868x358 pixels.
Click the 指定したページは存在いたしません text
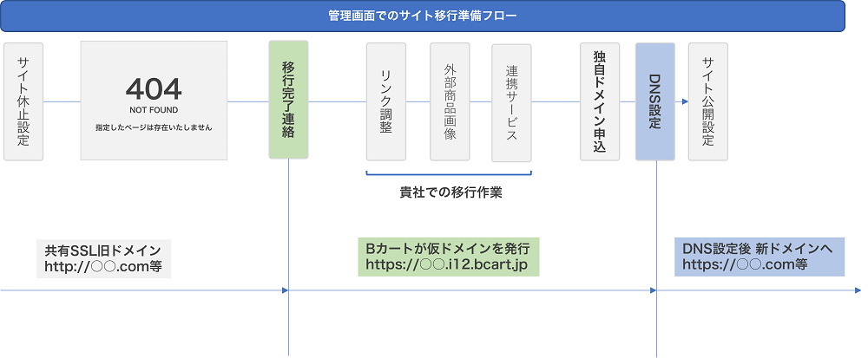click(x=154, y=127)
